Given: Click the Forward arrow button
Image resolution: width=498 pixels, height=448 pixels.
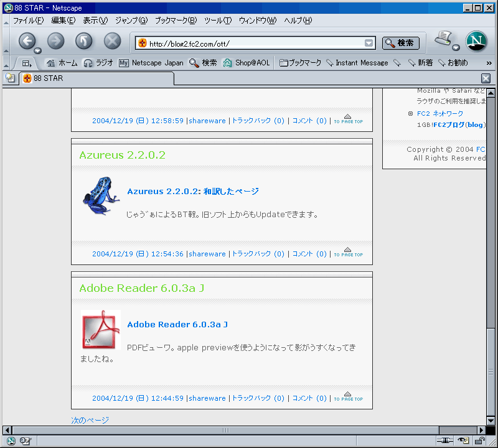Looking at the screenshot, I should tap(55, 41).
